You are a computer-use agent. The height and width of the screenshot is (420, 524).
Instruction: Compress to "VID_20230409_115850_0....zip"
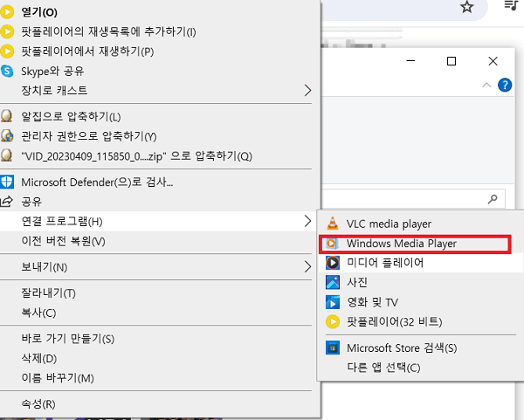(137, 156)
